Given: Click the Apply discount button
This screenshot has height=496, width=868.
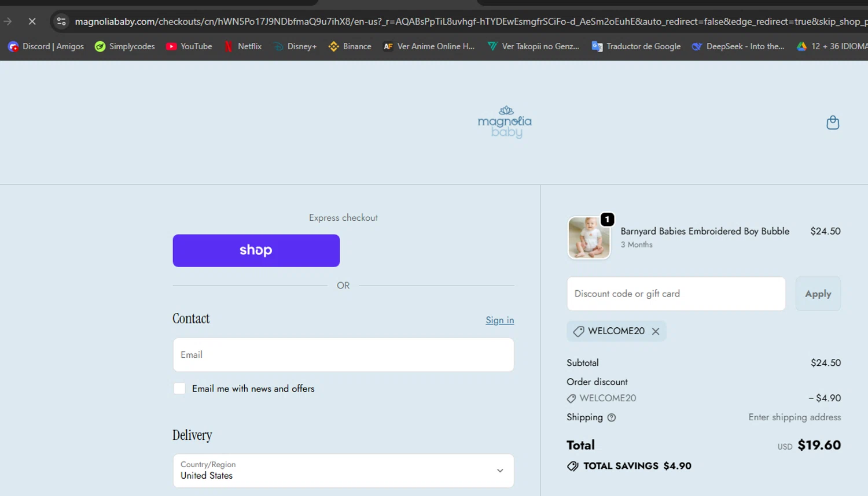Looking at the screenshot, I should click(x=818, y=294).
